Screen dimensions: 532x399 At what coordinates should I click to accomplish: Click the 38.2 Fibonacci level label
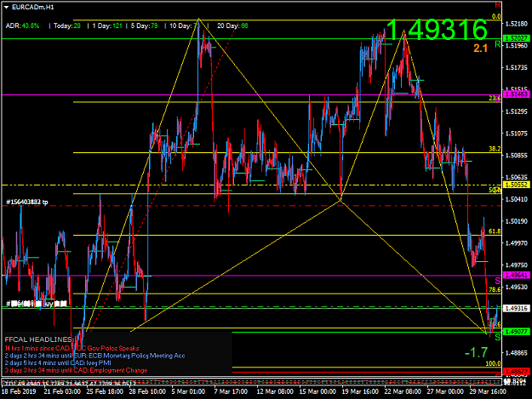pos(495,149)
